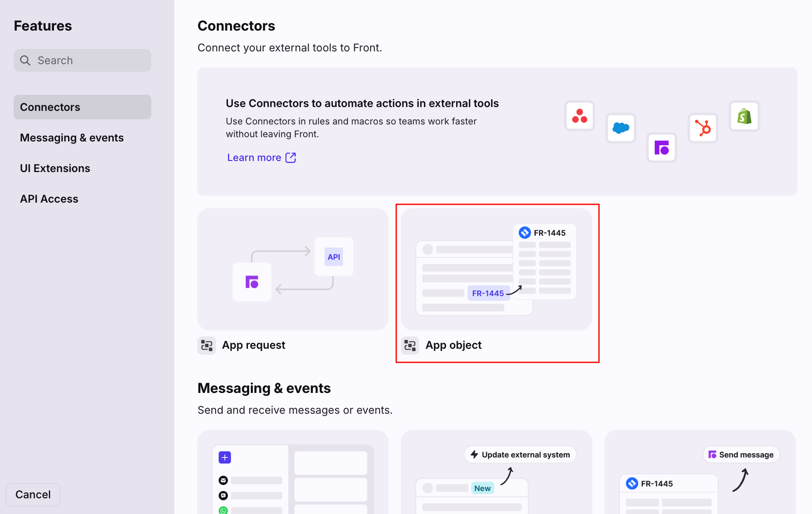812x514 pixels.
Task: Click the external link icon after Learn more
Action: (291, 158)
